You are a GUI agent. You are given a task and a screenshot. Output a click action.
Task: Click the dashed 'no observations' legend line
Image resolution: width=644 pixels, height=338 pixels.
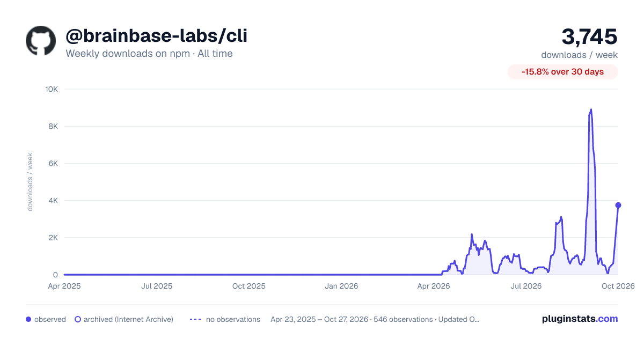[x=195, y=319]
